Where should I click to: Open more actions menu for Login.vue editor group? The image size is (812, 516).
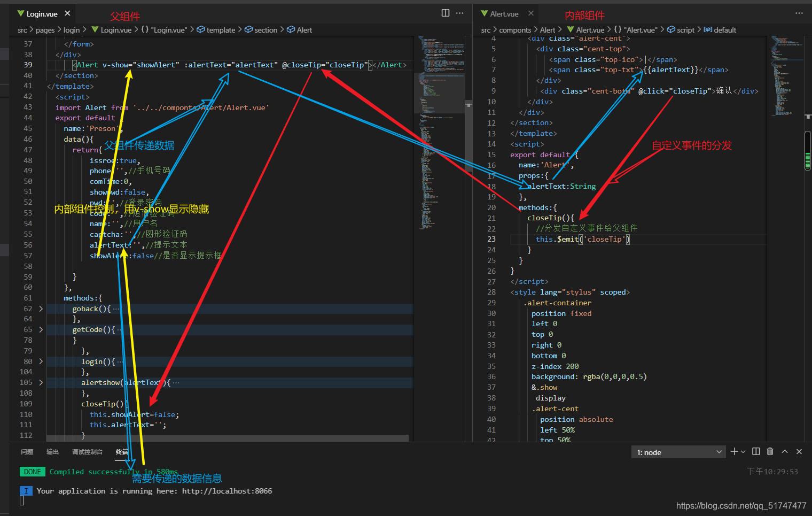point(460,13)
